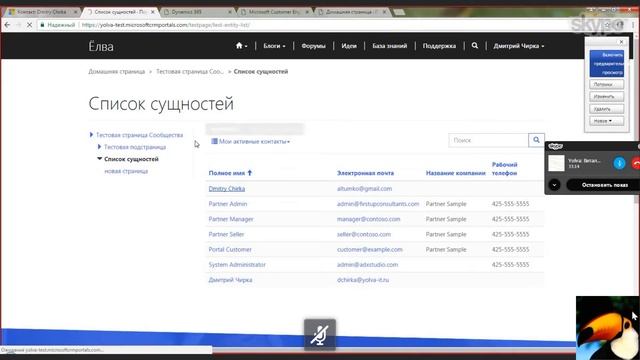
Task: End the call with the red hang-up button
Action: pyautogui.click(x=636, y=163)
